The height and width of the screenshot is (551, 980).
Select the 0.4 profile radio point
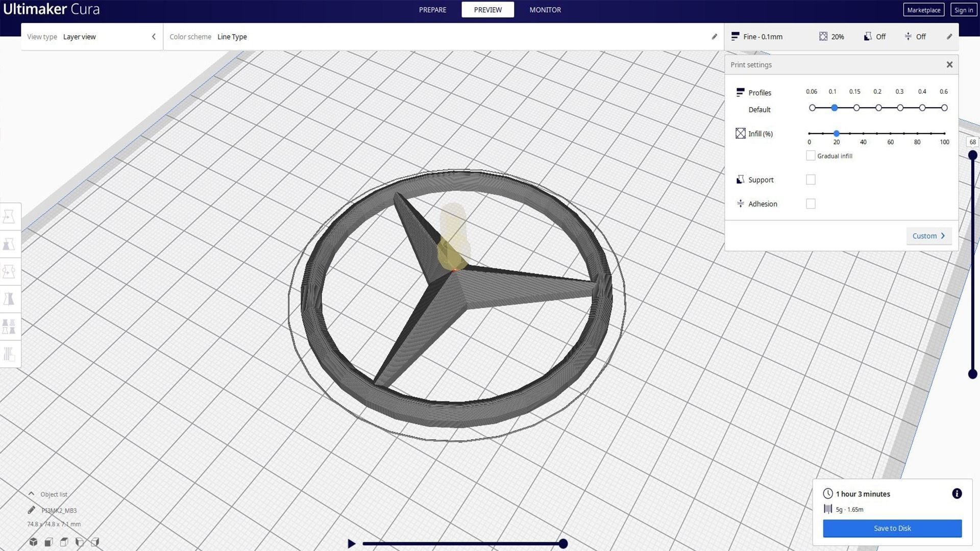[922, 108]
